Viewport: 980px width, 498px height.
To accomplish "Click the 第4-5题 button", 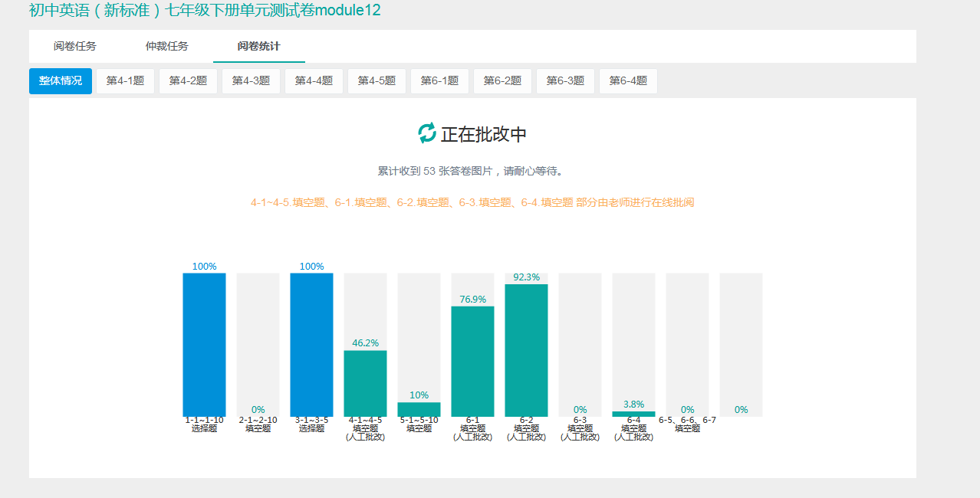I will (x=377, y=81).
